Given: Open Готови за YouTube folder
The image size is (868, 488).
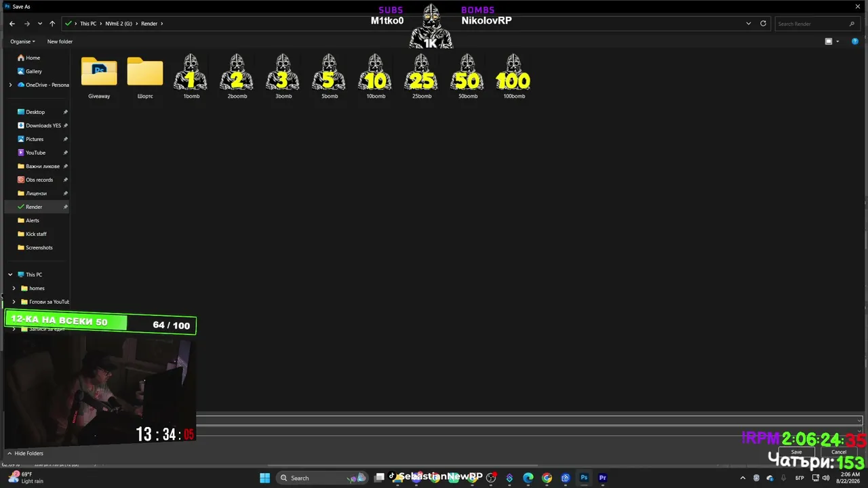Looking at the screenshot, I should point(45,302).
